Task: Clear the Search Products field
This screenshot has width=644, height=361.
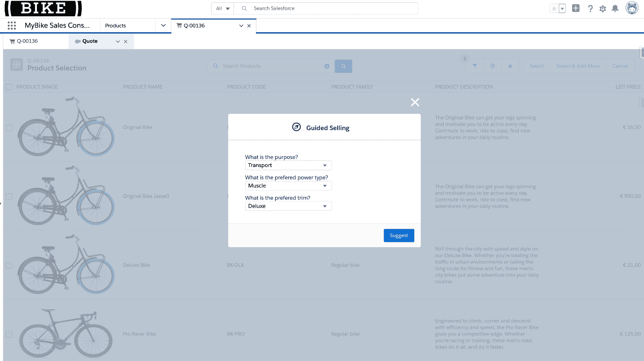Action: [327, 66]
